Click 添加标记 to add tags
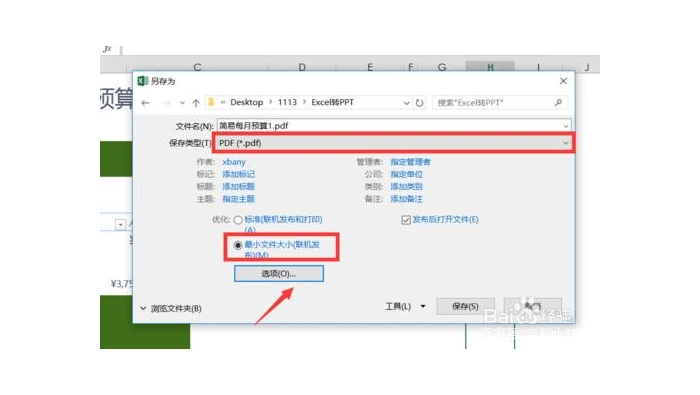Viewport: 700px width, 395px height. pos(238,174)
